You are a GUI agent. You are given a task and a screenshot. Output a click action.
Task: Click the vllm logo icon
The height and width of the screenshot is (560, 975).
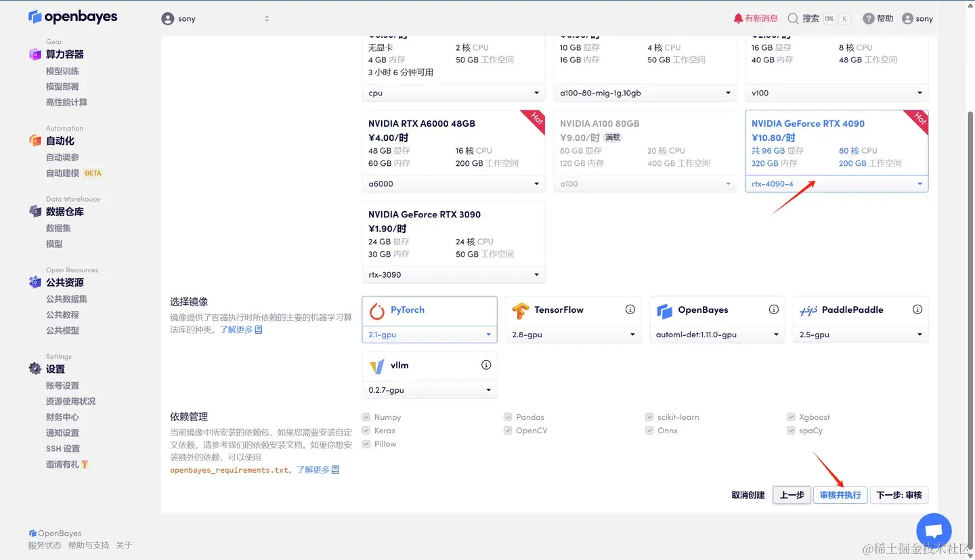(377, 366)
